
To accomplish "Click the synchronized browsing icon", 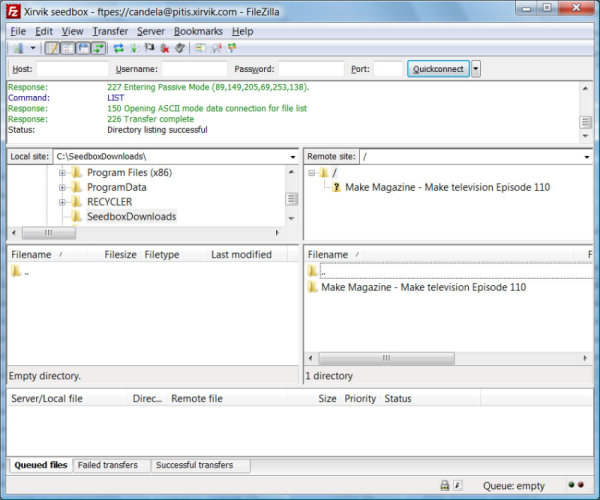I will pos(232,48).
